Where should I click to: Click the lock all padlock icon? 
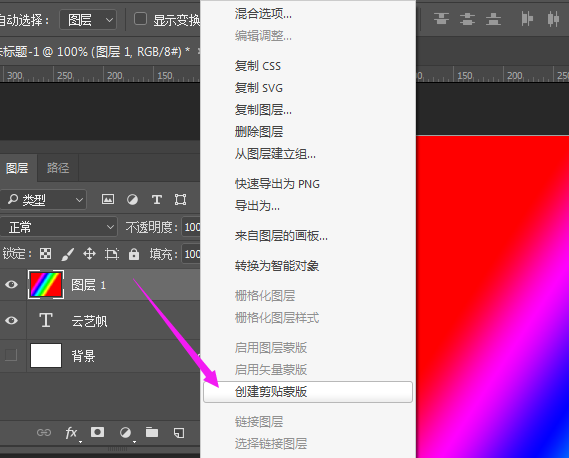point(134,254)
